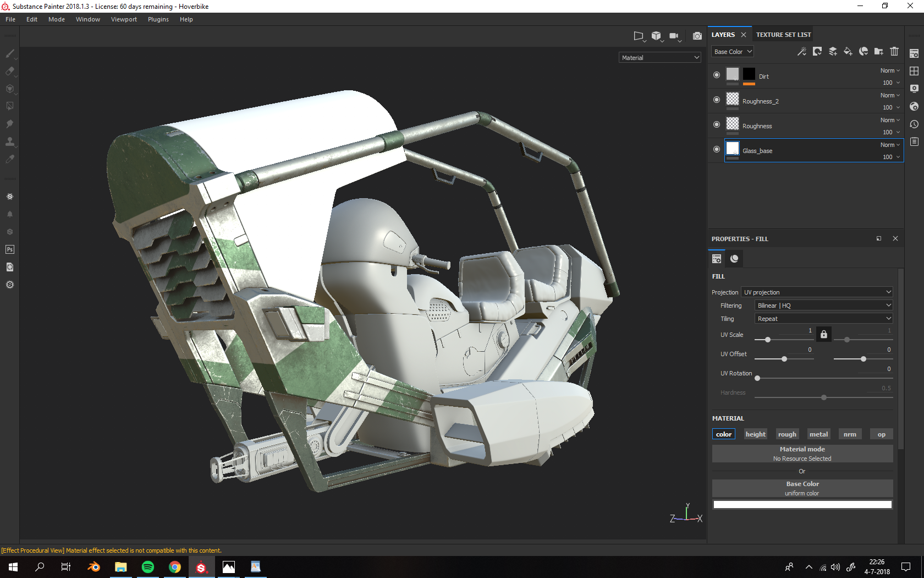Click the add fill layer icon
Image resolution: width=924 pixels, height=578 pixels.
pyautogui.click(x=848, y=52)
